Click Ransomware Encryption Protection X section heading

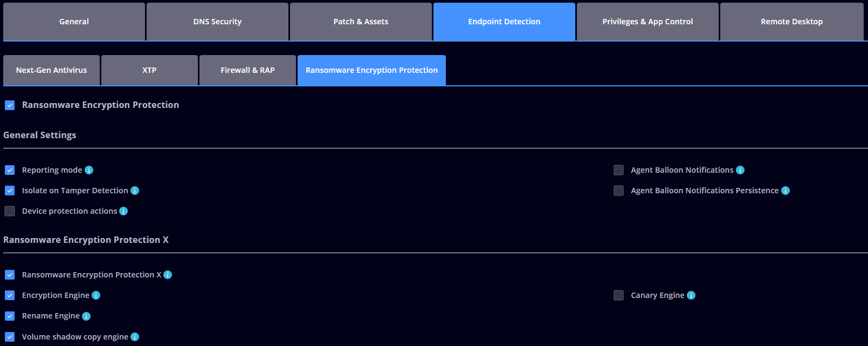click(86, 240)
